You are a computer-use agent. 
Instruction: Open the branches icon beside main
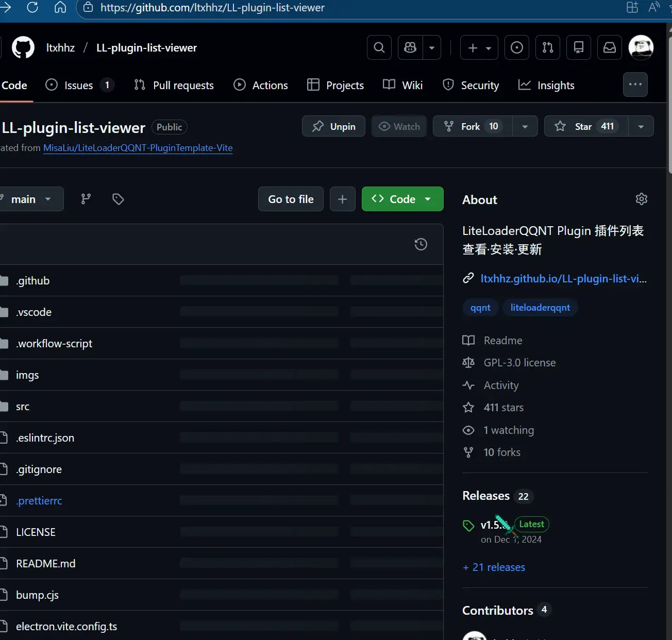(x=86, y=199)
